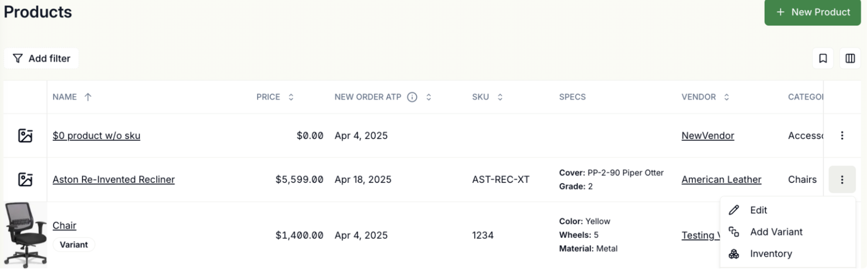The image size is (868, 270).
Task: Open Aston Re-Invented Recliner product link
Action: click(x=113, y=180)
